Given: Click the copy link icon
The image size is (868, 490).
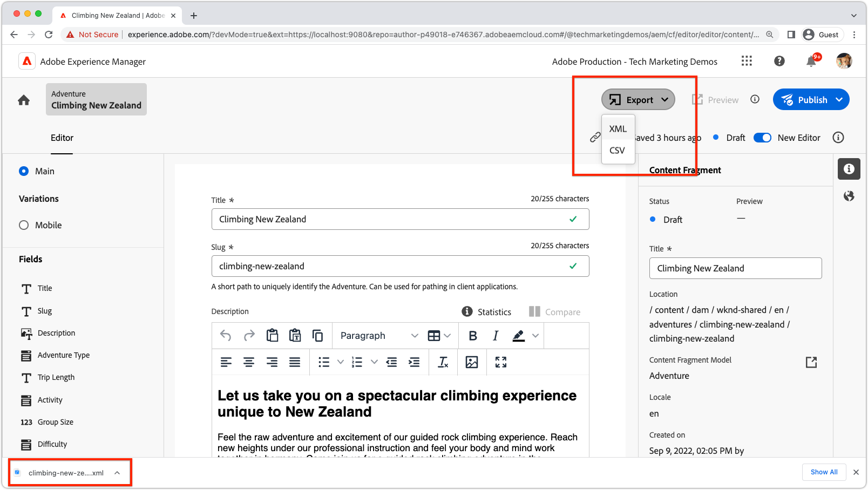Looking at the screenshot, I should pos(595,137).
